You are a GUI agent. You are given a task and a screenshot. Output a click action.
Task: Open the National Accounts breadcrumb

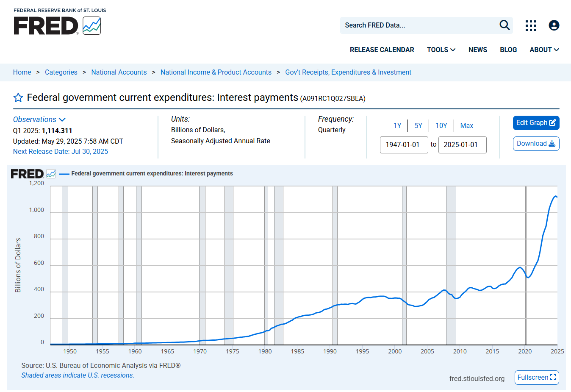point(119,72)
